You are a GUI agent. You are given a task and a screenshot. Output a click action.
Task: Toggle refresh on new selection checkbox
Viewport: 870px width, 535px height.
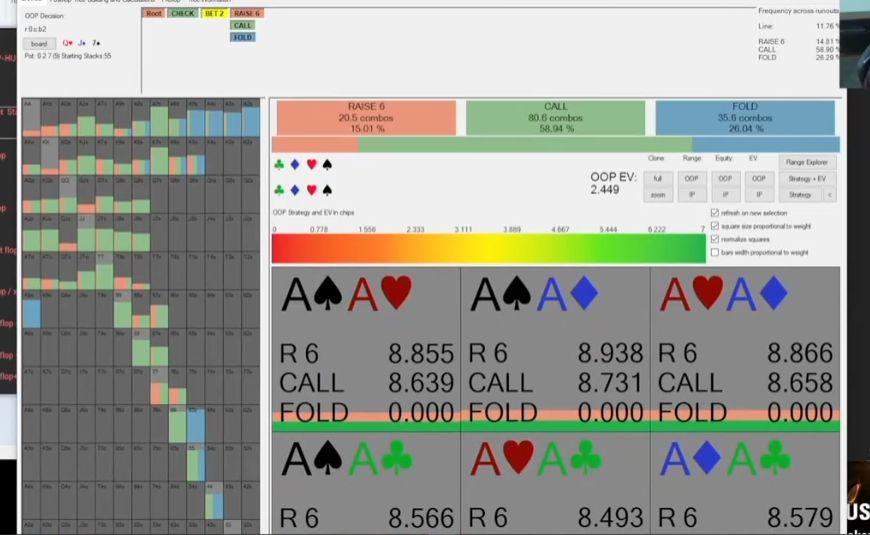(715, 213)
